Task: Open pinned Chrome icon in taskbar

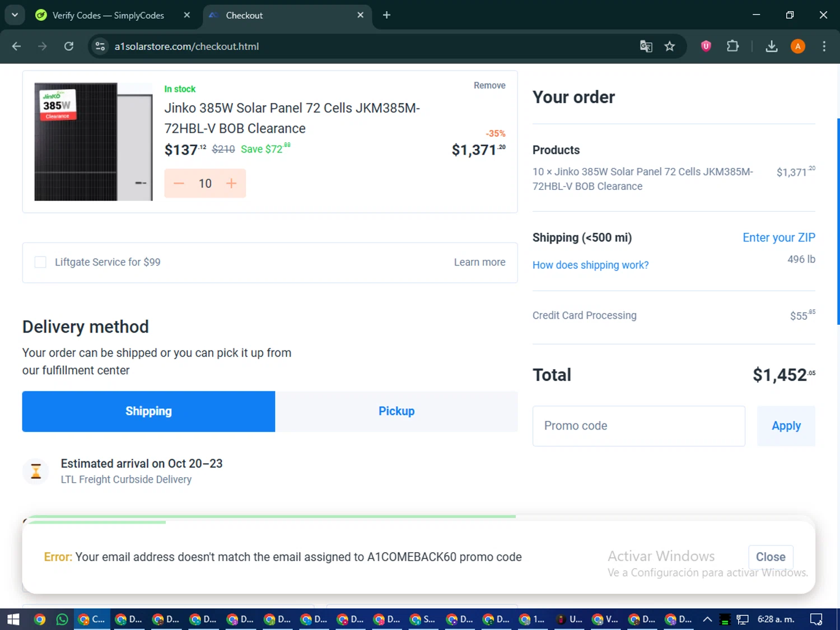Action: point(39,619)
